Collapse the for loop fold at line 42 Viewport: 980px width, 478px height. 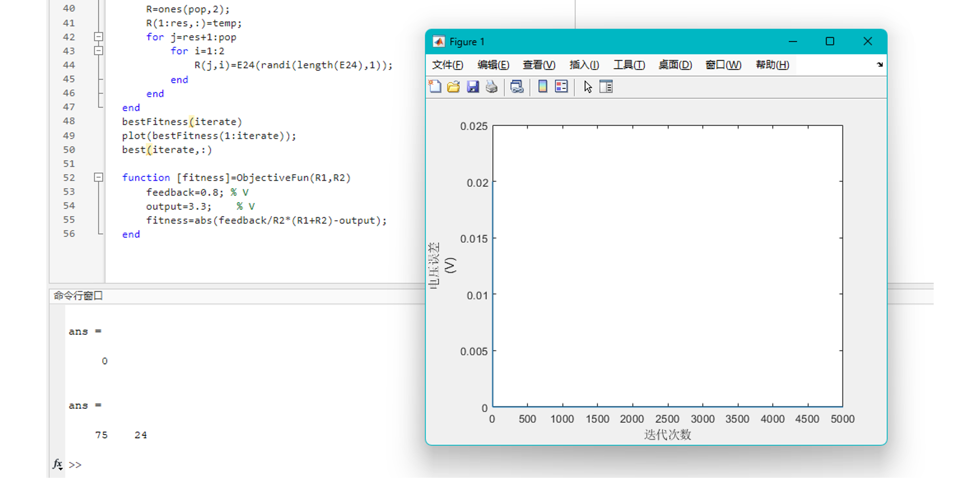pos(98,37)
